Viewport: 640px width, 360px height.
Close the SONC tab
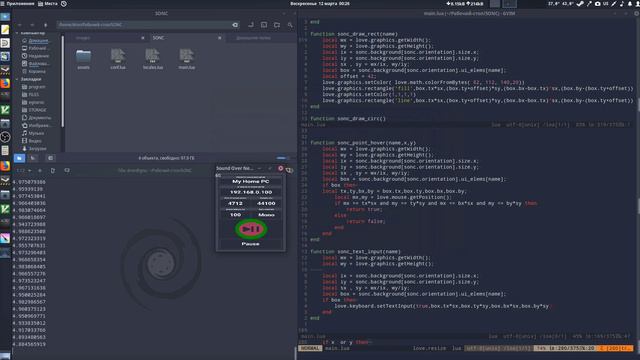(x=220, y=38)
